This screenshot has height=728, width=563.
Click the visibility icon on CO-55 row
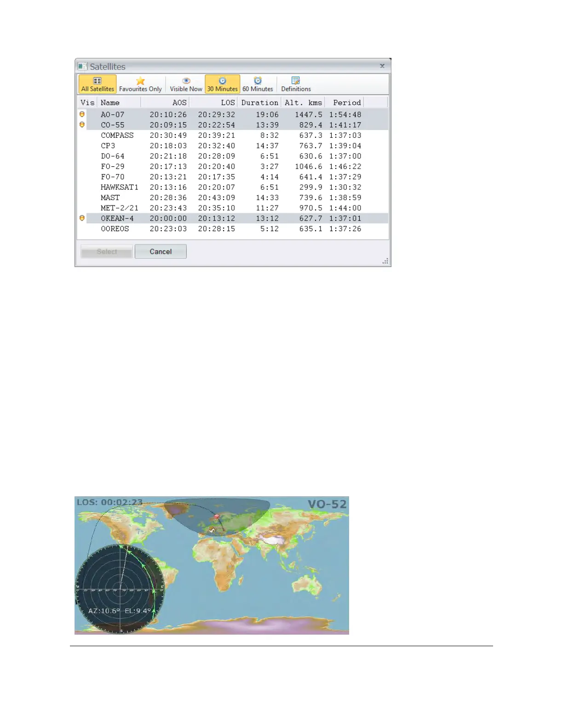click(82, 125)
